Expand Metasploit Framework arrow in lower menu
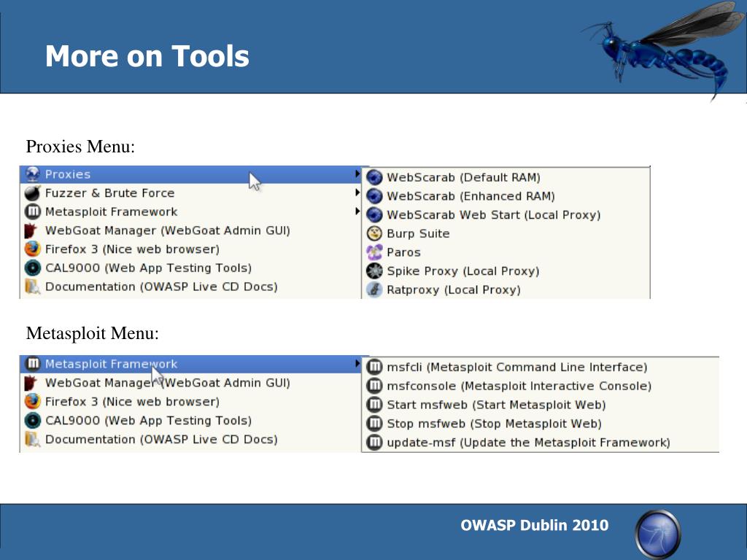The height and width of the screenshot is (560, 747). click(x=357, y=364)
